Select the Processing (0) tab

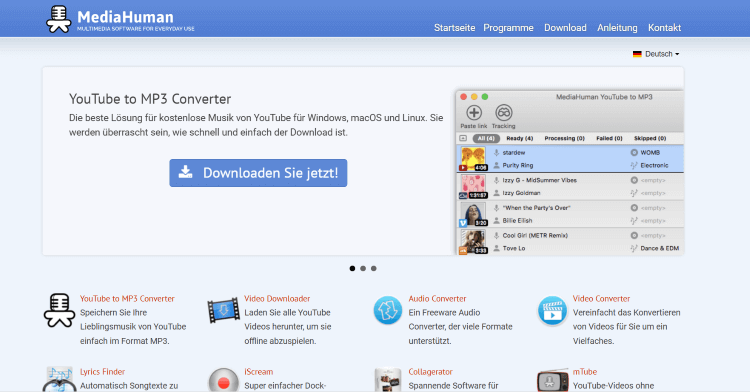click(564, 138)
